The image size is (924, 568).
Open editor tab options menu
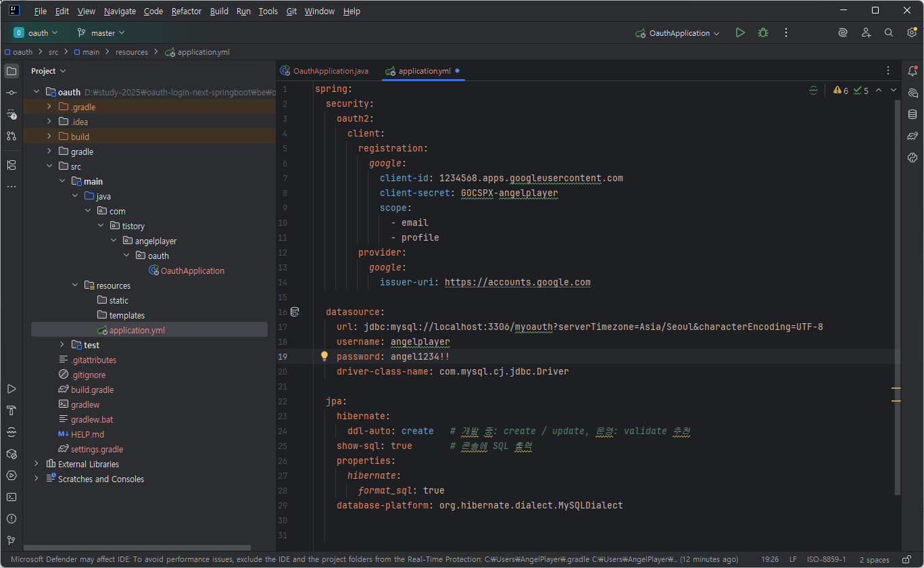point(888,70)
